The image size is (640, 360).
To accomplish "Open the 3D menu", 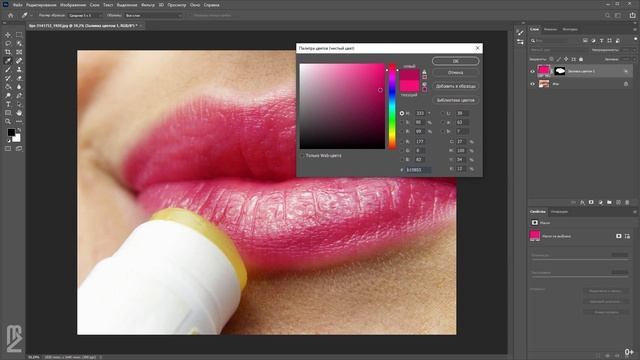I will 161,5.
